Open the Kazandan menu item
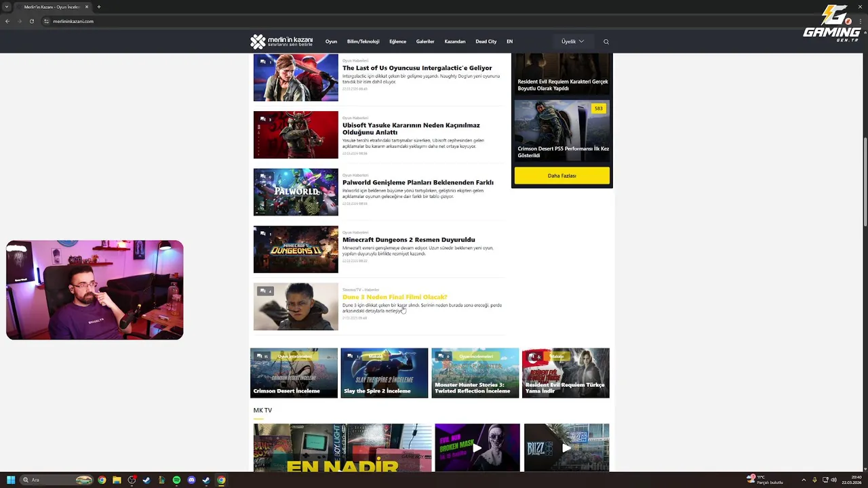 tap(455, 41)
